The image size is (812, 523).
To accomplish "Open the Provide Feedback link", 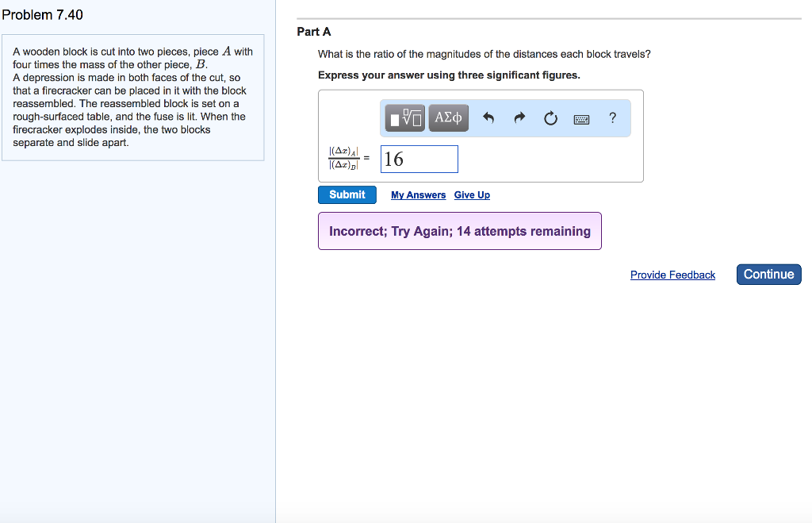I will click(672, 275).
